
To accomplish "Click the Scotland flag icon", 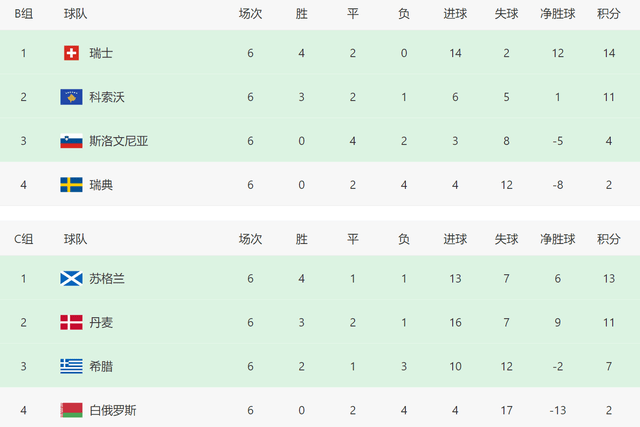I will point(71,278).
